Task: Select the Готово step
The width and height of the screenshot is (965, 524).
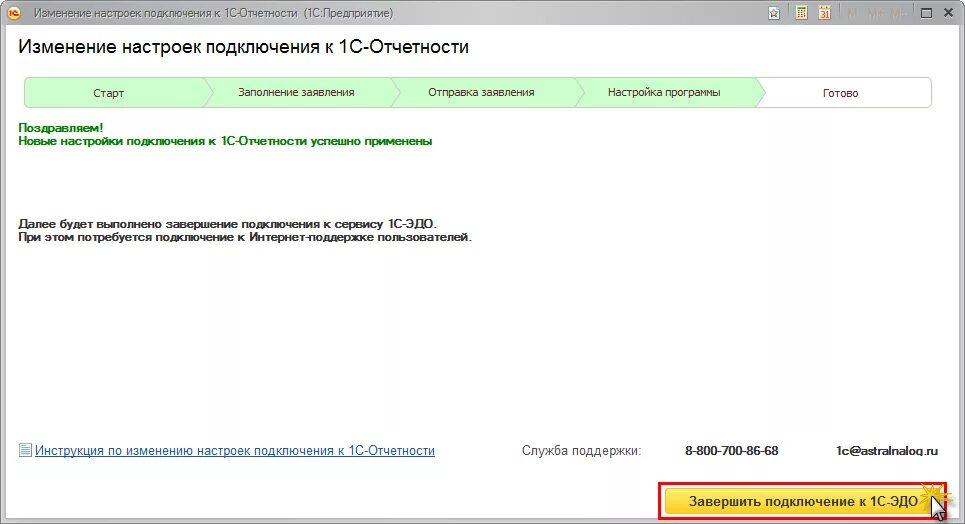Action: point(841,93)
